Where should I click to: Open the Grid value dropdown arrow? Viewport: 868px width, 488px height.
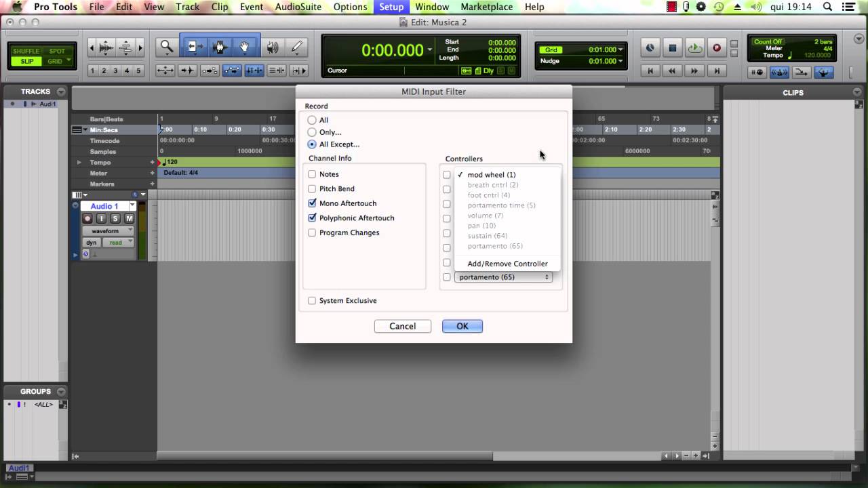[620, 50]
